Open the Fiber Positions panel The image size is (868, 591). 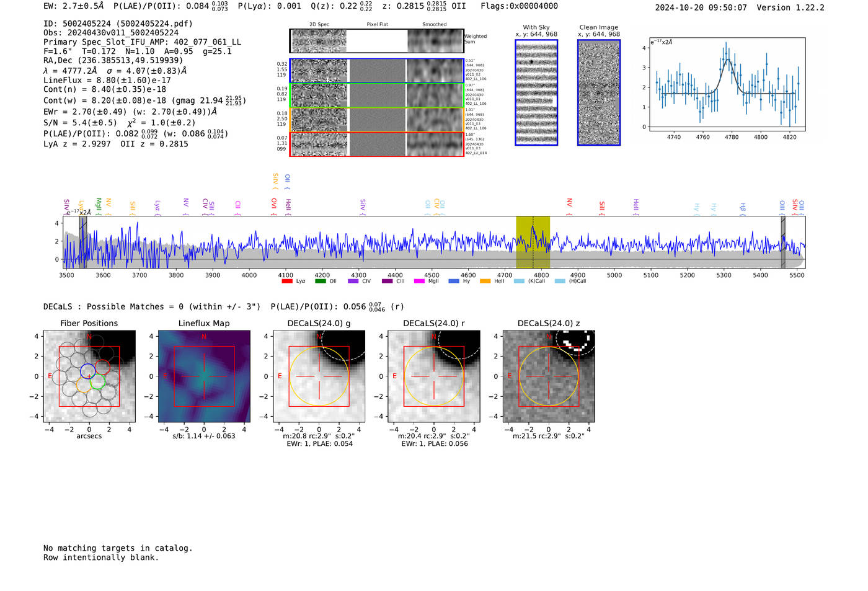point(89,376)
